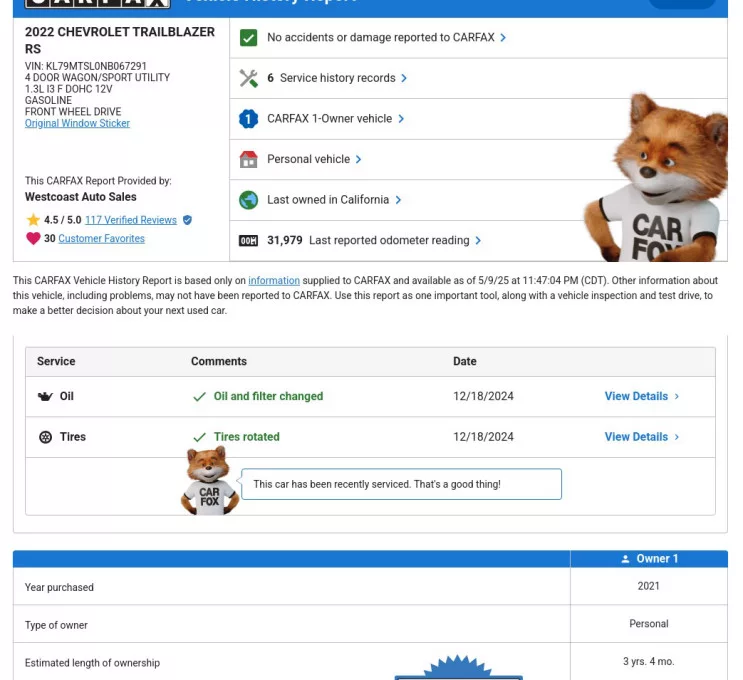Screen dimensions: 743x680
Task: Click the Last owned California globe icon
Action: [249, 200]
